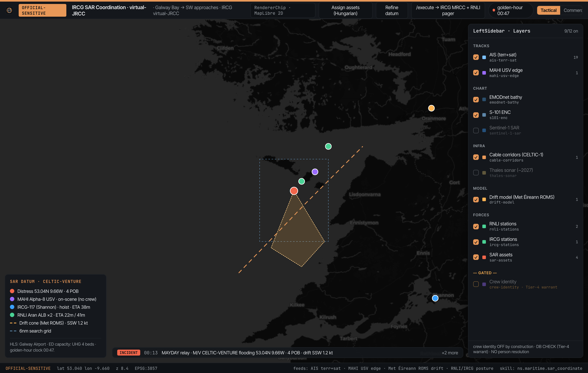
Task: Switch to the Tactical tab
Action: pos(548,10)
